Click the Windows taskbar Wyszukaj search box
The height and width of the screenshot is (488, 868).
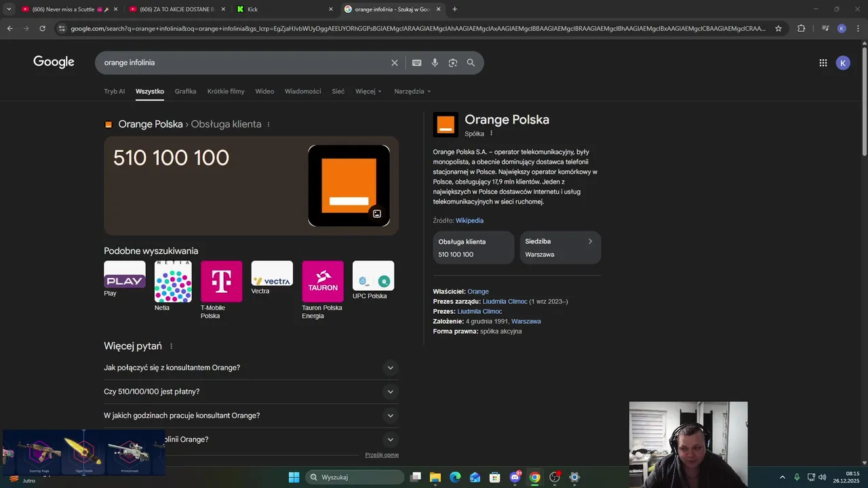coord(355,477)
